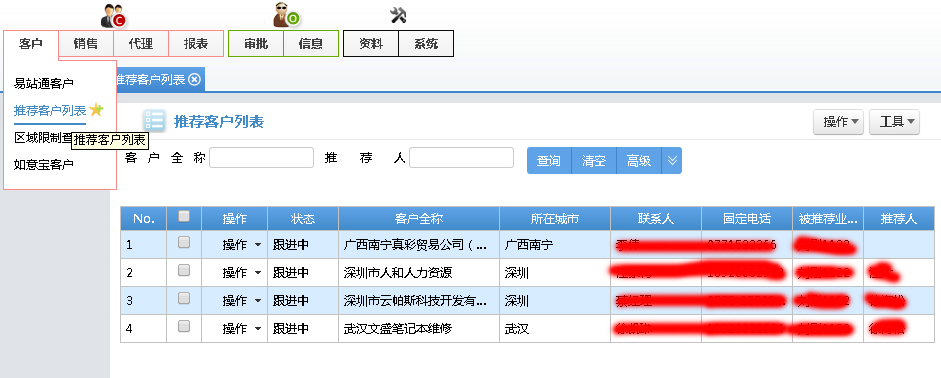Image resolution: width=941 pixels, height=378 pixels.
Task: Open the 工具 dropdown at top right
Action: pos(894,122)
